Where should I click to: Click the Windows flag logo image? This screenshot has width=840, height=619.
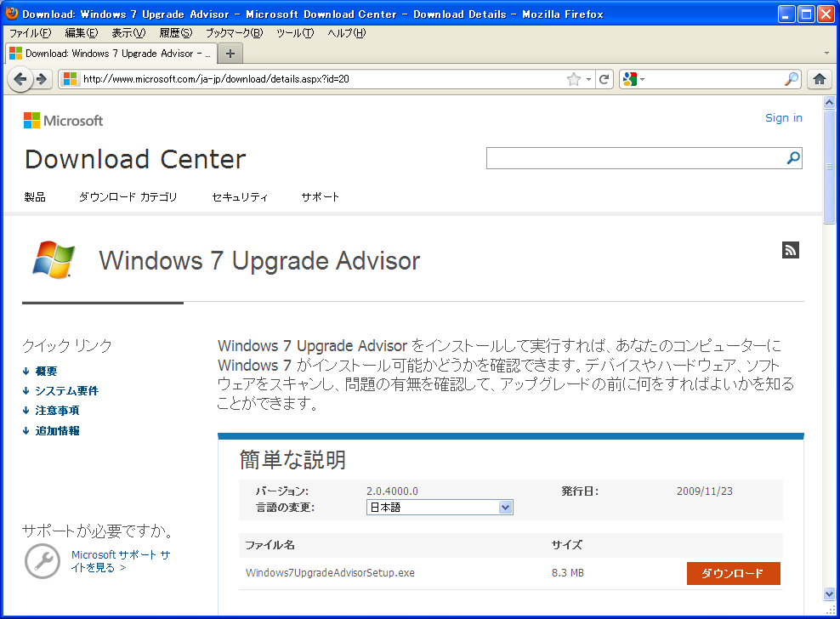[54, 260]
